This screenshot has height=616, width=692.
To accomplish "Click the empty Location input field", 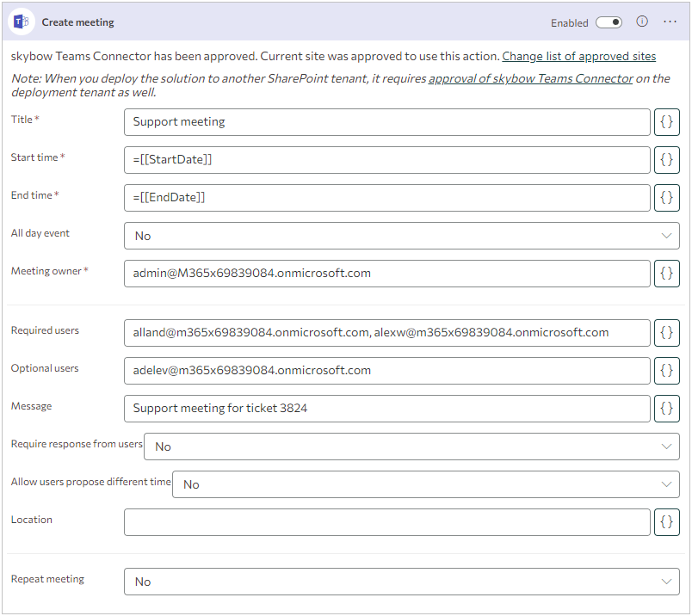I will click(386, 522).
